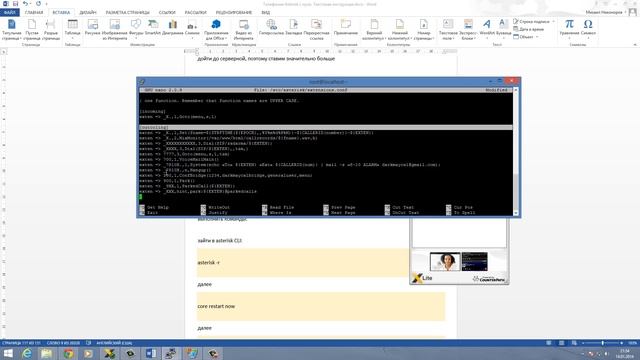Click the Redo icon in quick access toolbar
Image resolution: width=640 pixels, height=360 pixels.
click(38, 4)
